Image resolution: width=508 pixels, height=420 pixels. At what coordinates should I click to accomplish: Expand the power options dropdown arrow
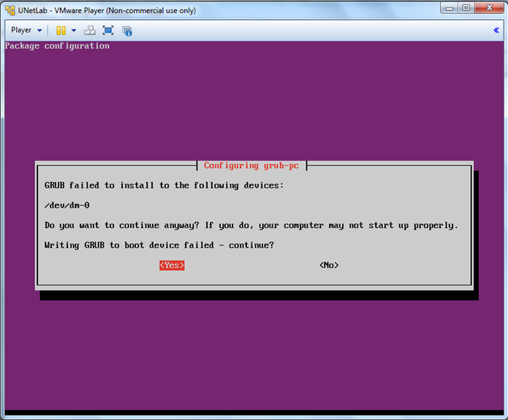pos(74,31)
